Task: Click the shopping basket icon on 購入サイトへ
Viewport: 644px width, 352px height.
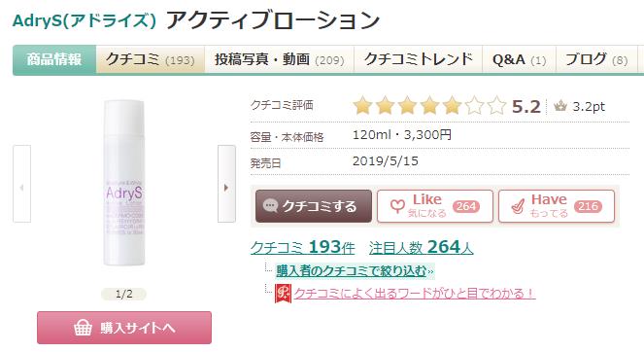Action: [x=83, y=328]
